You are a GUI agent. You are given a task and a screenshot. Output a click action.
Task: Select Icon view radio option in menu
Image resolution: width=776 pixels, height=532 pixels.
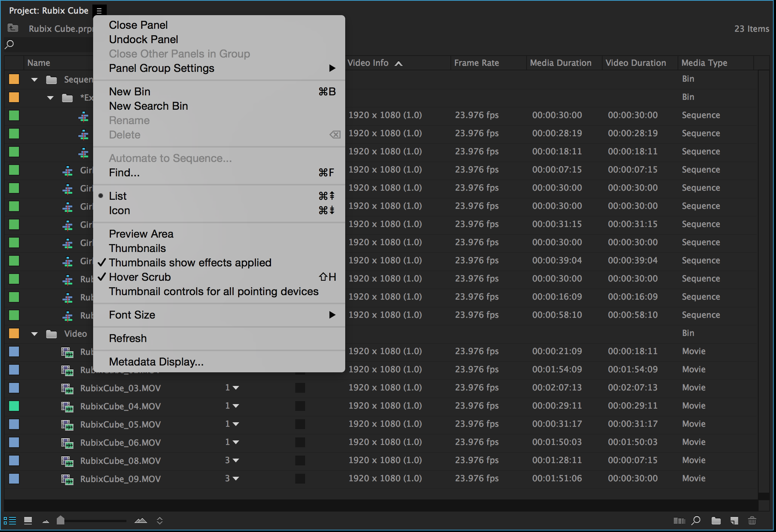pos(119,210)
